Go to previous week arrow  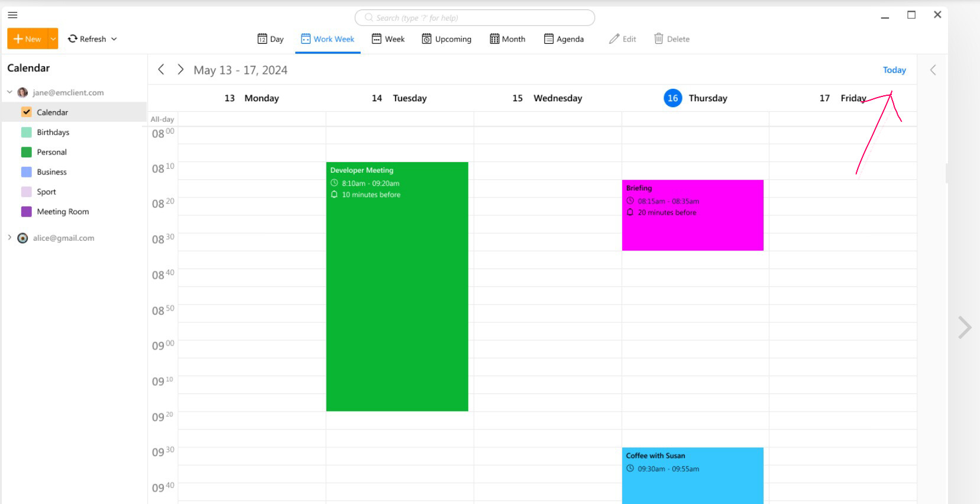pyautogui.click(x=161, y=70)
